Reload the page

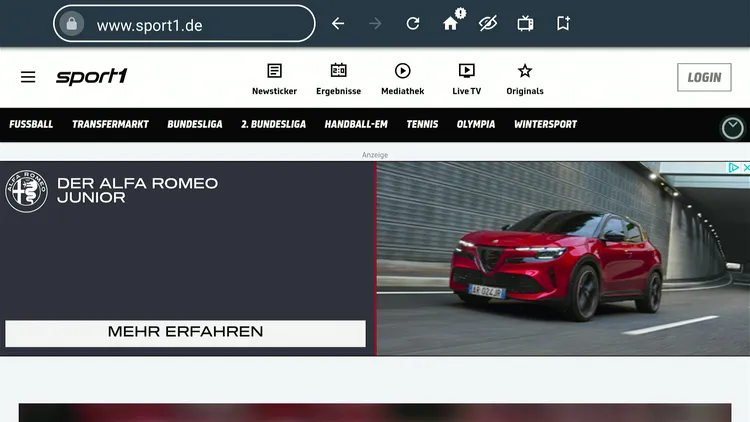tap(413, 23)
